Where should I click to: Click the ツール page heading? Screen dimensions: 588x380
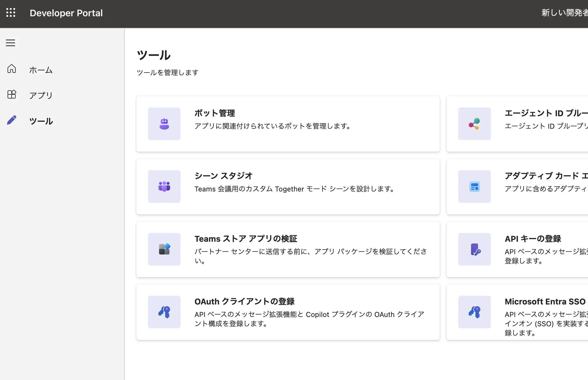click(154, 55)
